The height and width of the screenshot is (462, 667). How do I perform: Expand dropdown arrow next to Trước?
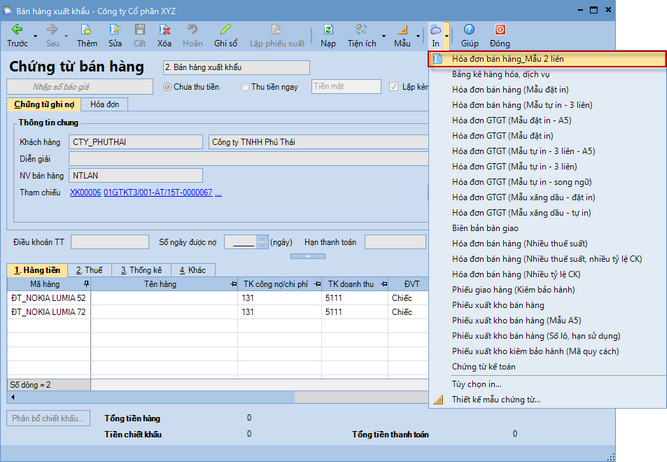(x=35, y=37)
